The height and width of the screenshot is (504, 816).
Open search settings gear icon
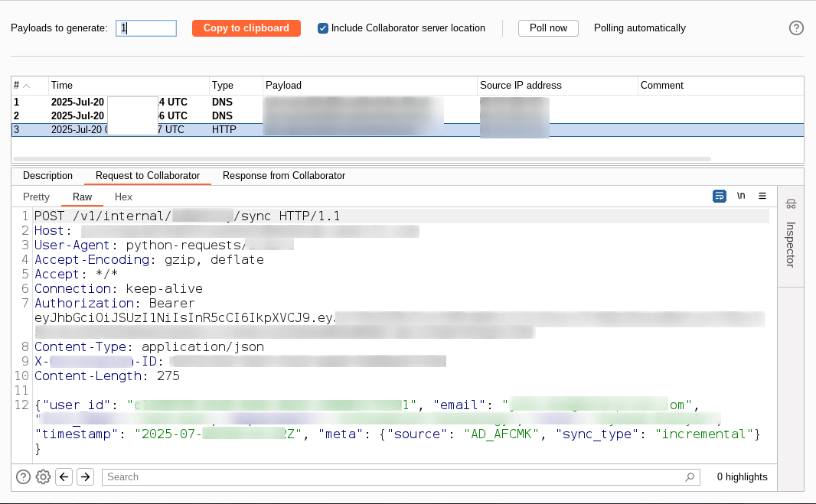point(44,476)
